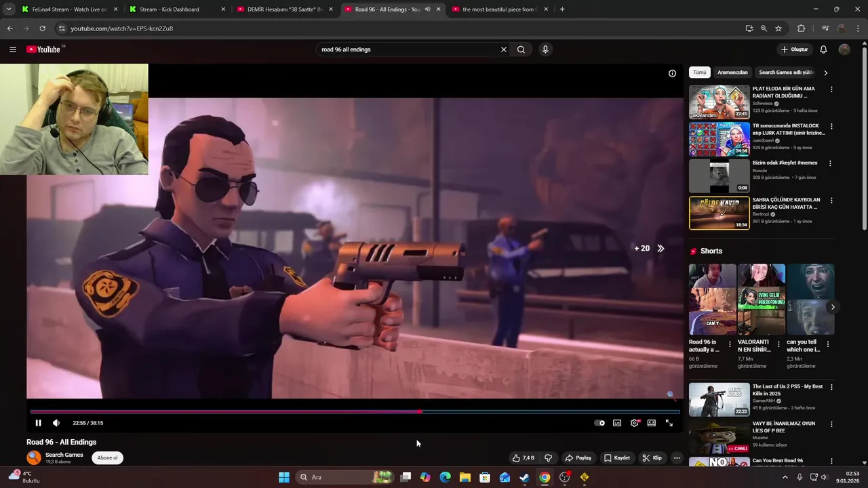This screenshot has width=868, height=488.
Task: Open options for 'Road 96 is actually' Short
Action: point(730,344)
